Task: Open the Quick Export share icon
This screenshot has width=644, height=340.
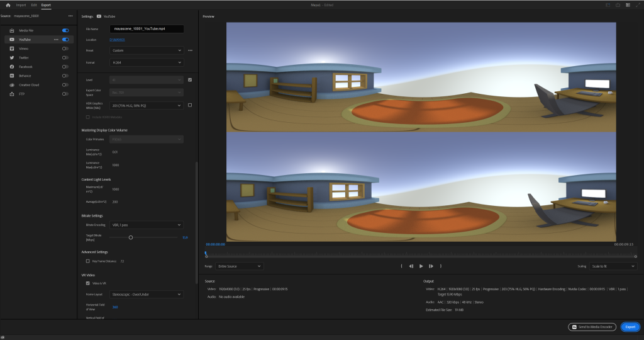Action: click(x=618, y=5)
